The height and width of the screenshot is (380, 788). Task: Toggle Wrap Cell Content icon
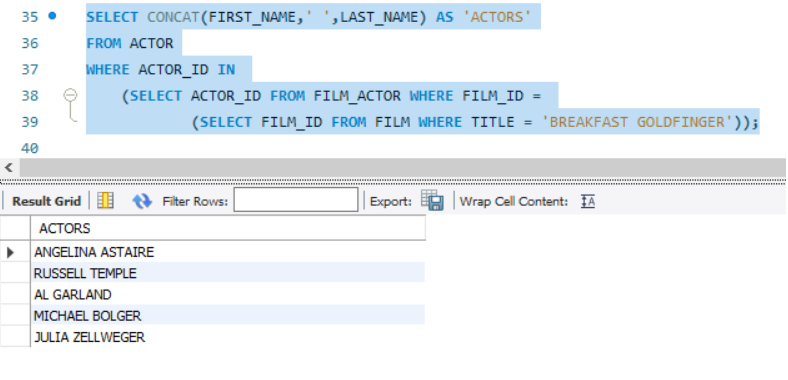587,201
